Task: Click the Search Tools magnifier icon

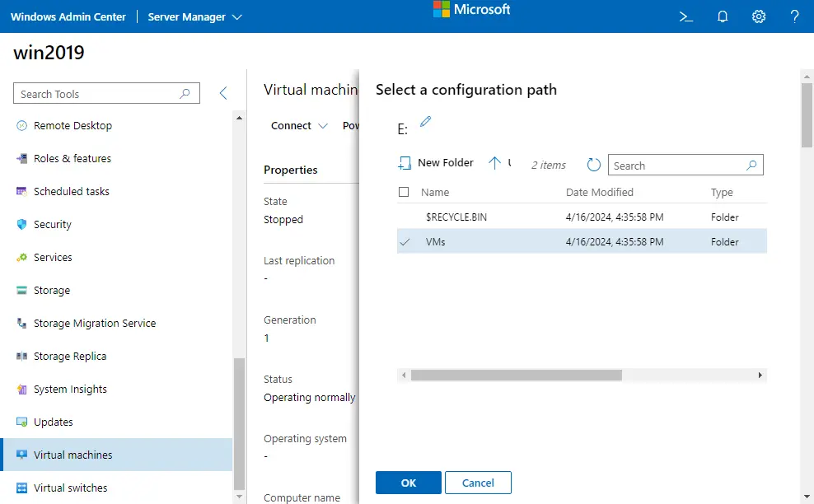Action: click(185, 93)
